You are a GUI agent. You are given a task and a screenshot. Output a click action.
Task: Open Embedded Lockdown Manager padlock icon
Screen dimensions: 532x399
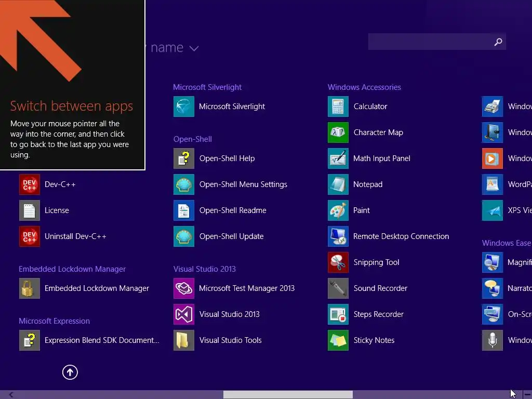[x=30, y=288]
